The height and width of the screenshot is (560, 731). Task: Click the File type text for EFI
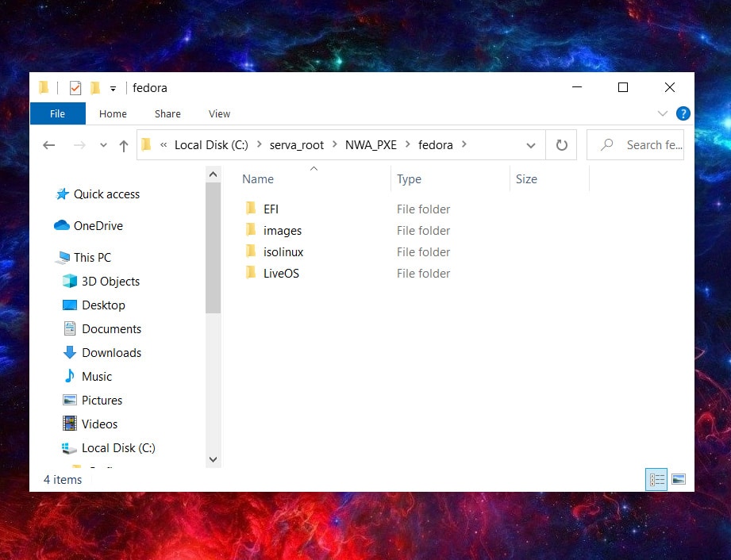pyautogui.click(x=423, y=209)
